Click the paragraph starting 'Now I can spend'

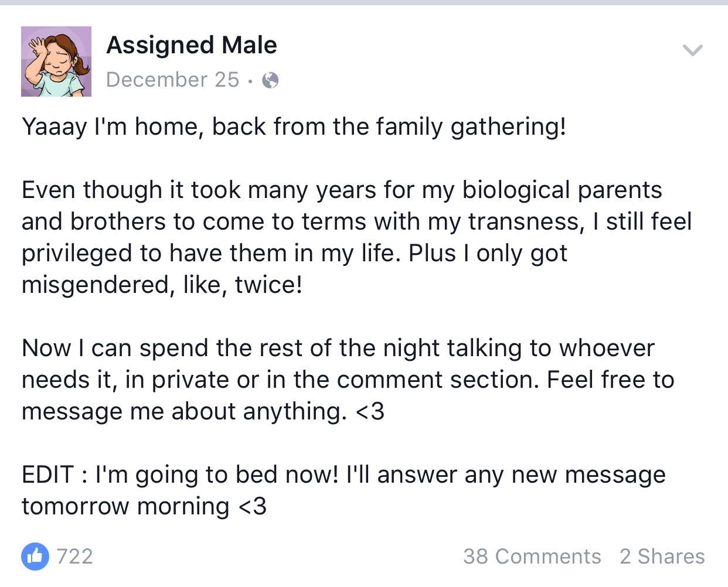point(348,380)
